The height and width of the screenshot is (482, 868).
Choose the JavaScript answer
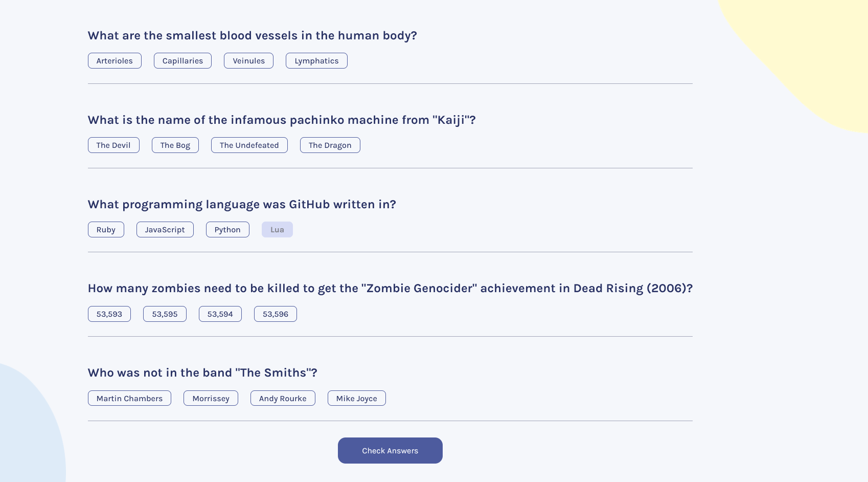click(x=165, y=230)
